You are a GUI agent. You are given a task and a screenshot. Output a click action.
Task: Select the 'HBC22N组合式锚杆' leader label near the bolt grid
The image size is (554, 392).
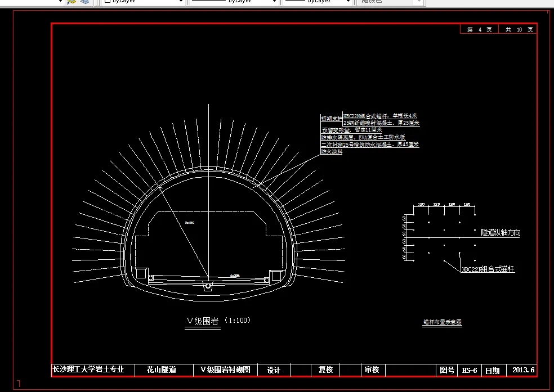488,269
